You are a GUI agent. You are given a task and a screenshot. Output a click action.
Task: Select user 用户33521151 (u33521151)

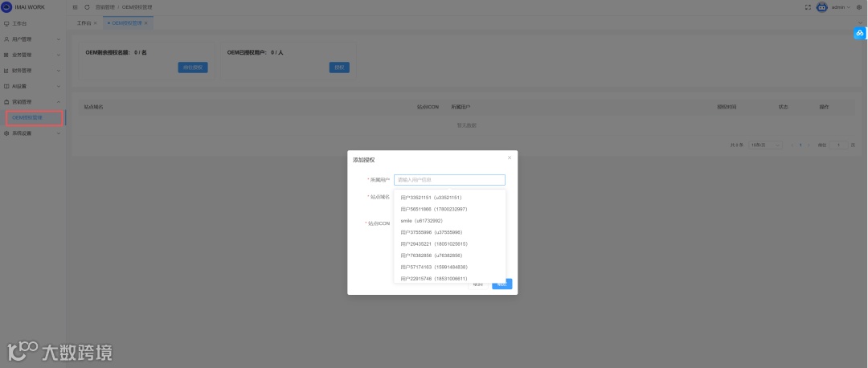click(x=449, y=197)
